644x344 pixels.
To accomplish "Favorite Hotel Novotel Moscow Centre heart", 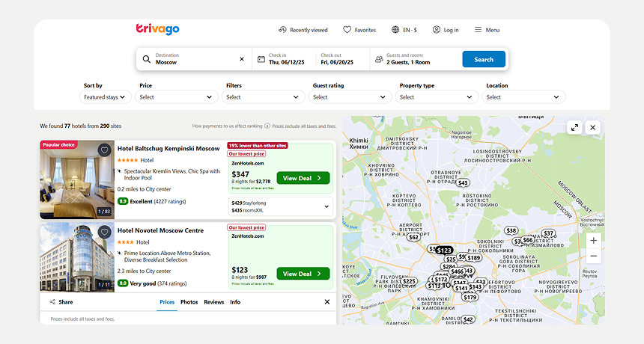I will (x=104, y=232).
